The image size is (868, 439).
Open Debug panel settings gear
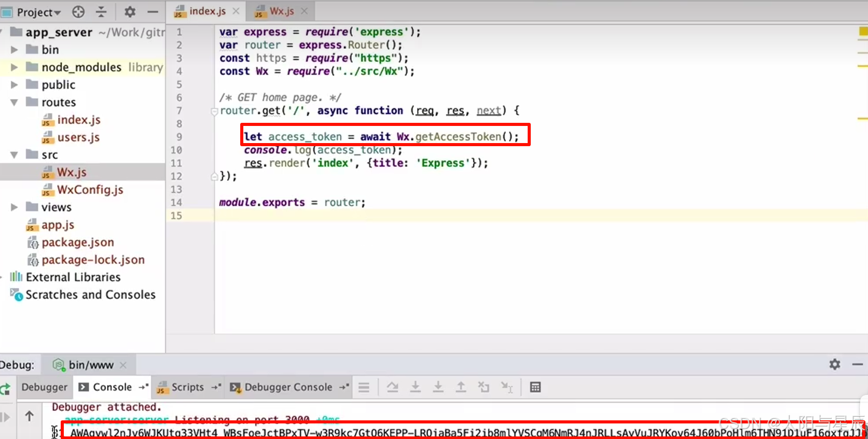click(x=835, y=364)
